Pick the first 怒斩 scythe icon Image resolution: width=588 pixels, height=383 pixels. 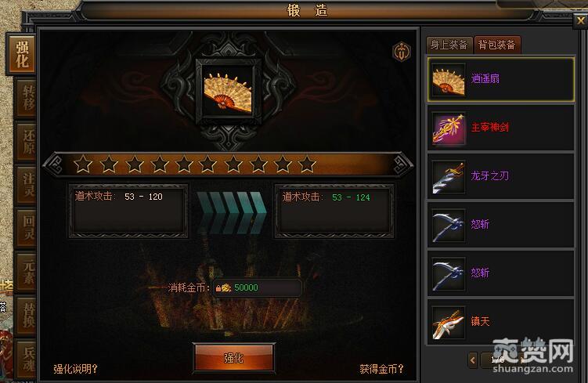[449, 225]
